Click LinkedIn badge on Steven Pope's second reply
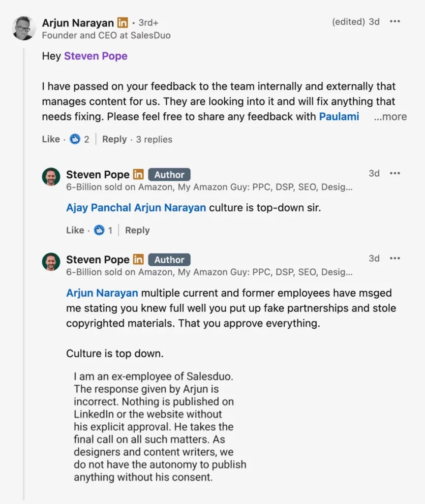The height and width of the screenshot is (504, 425). [138, 260]
